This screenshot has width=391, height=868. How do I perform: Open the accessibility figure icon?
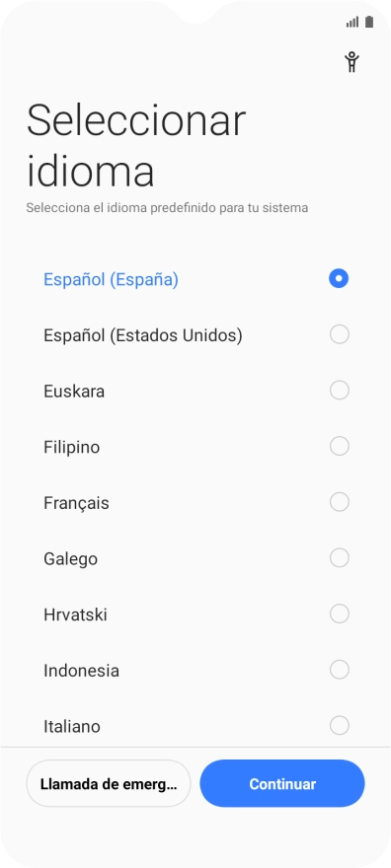click(352, 62)
